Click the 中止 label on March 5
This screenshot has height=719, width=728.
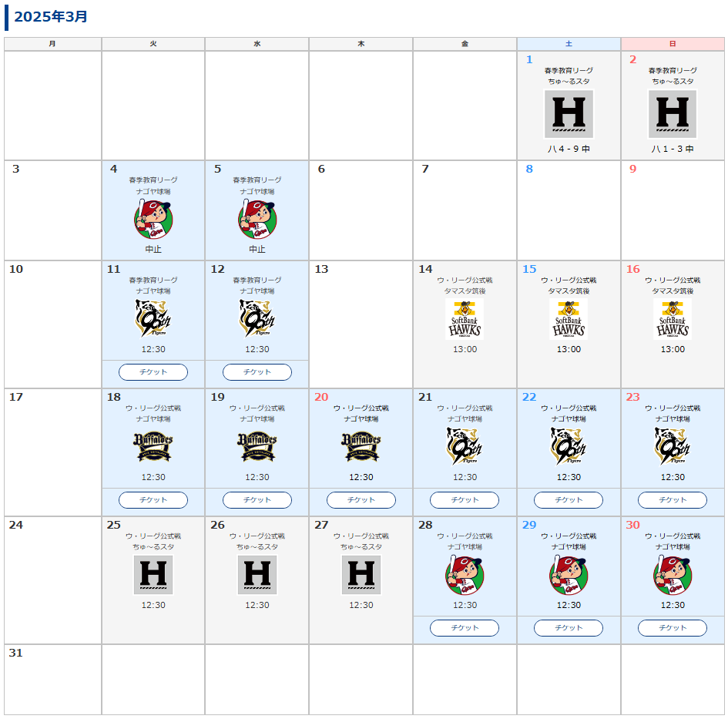[257, 250]
